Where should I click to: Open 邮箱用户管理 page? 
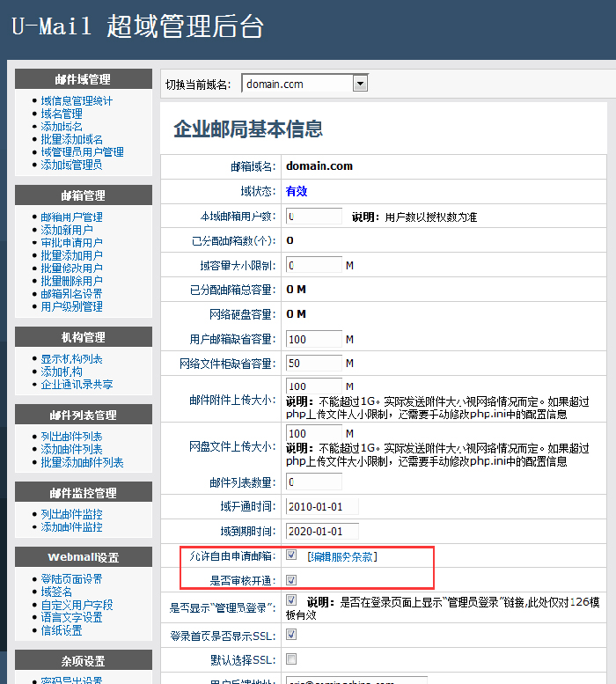coord(71,217)
